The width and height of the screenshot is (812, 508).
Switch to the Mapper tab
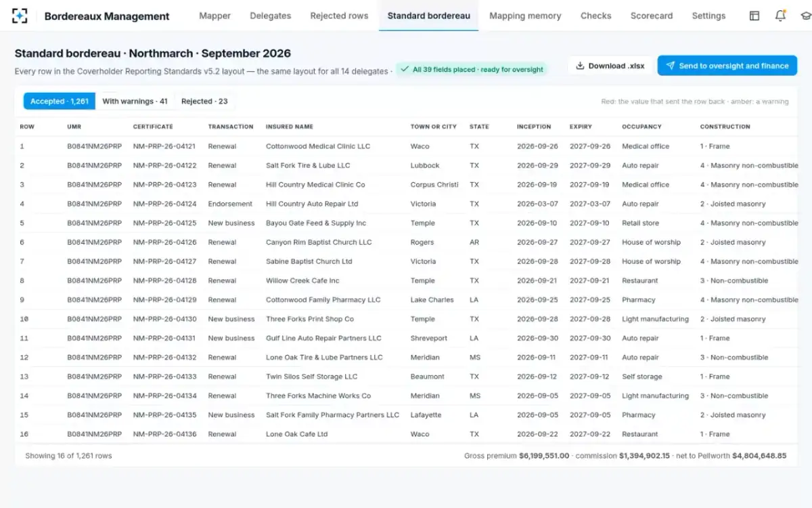(215, 16)
